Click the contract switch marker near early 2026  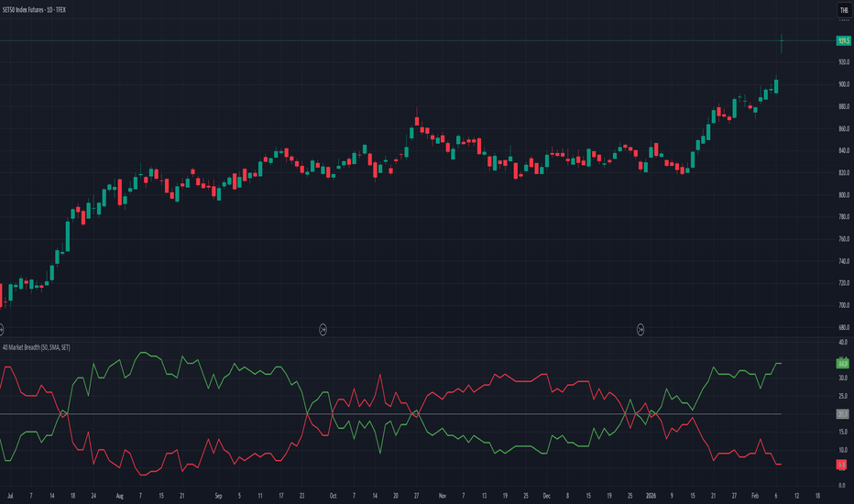(x=640, y=330)
